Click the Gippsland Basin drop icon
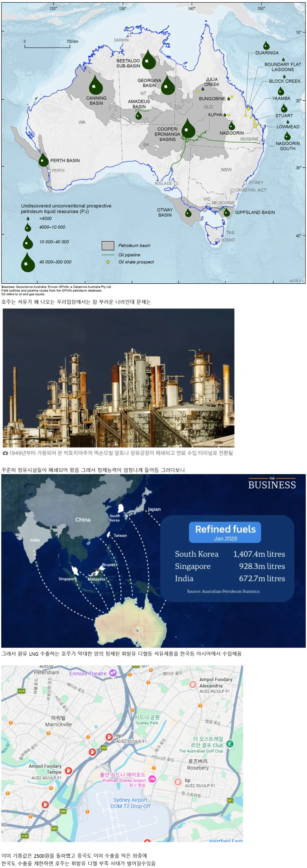This screenshot has height=868, width=307. click(x=227, y=213)
